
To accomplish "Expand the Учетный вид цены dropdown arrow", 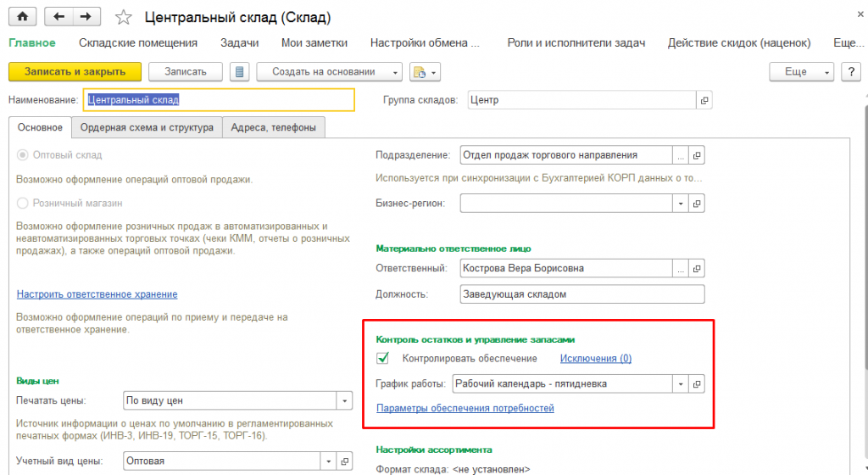I will (x=328, y=461).
